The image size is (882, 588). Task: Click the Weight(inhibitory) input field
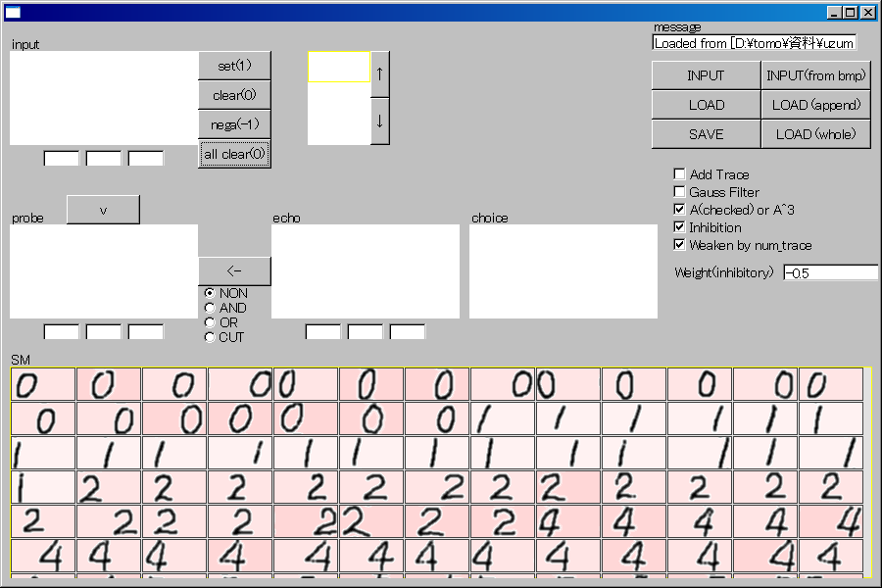tap(829, 272)
